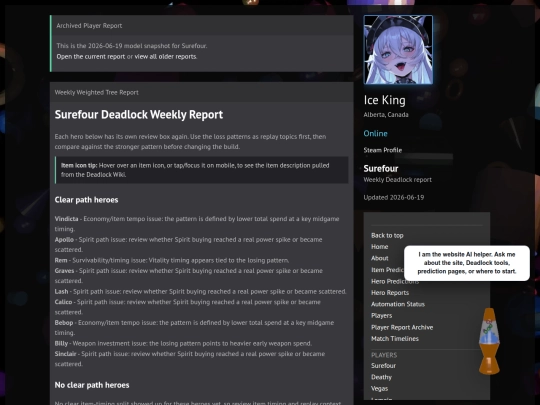Image resolution: width=540 pixels, height=405 pixels.
Task: Click the Surefour heading above Weekly Deadlock report
Action: coord(381,169)
